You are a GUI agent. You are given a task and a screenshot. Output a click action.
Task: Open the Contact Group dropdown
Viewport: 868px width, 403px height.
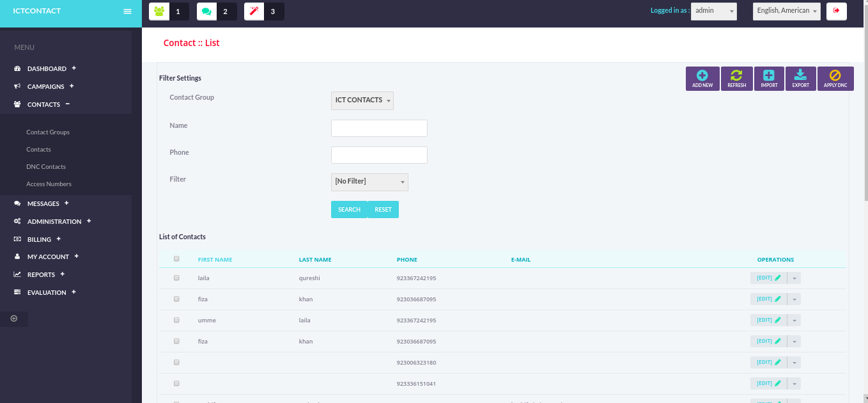point(362,100)
